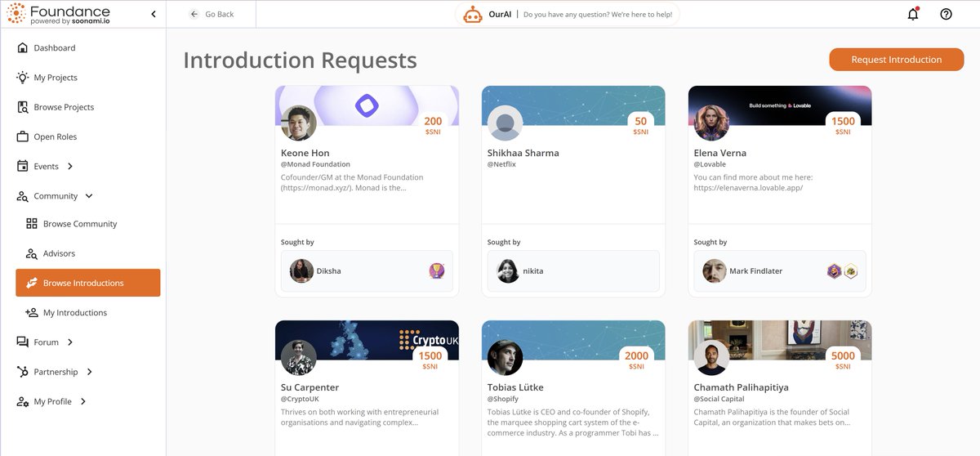Click the 5000 $SNI price badge
This screenshot has width=980, height=456.
click(x=843, y=360)
